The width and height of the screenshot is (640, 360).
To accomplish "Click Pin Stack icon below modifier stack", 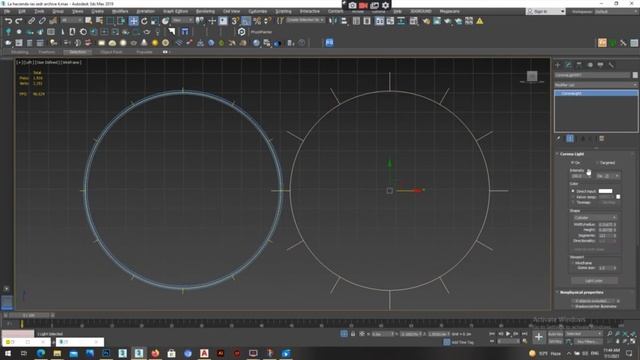I will (x=558, y=139).
